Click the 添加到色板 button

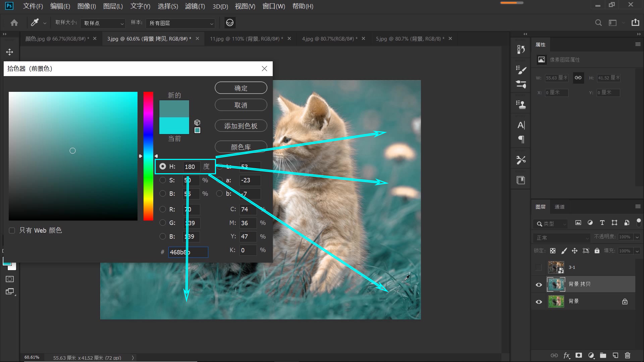[241, 126]
